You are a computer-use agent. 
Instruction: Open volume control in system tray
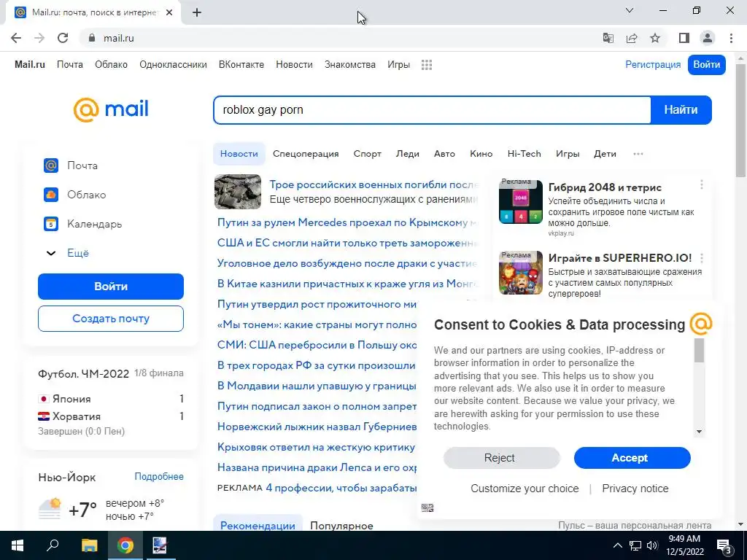tap(652, 545)
